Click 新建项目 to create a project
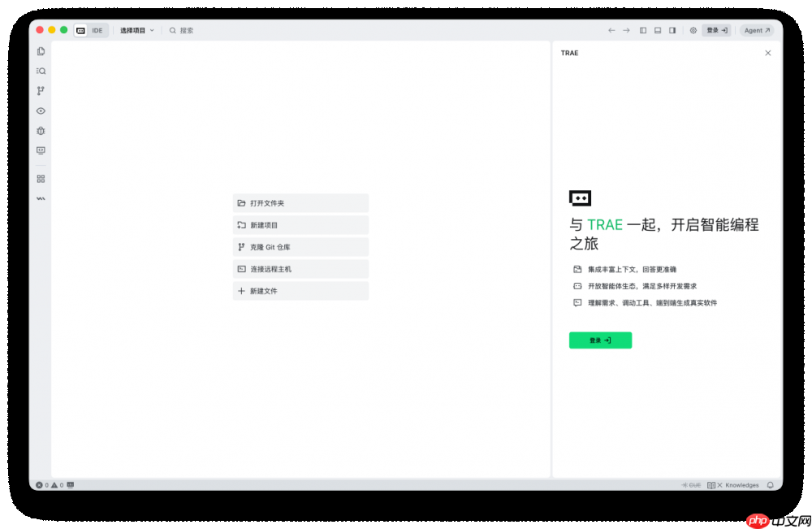Image resolution: width=812 pixels, height=529 pixels. (301, 225)
